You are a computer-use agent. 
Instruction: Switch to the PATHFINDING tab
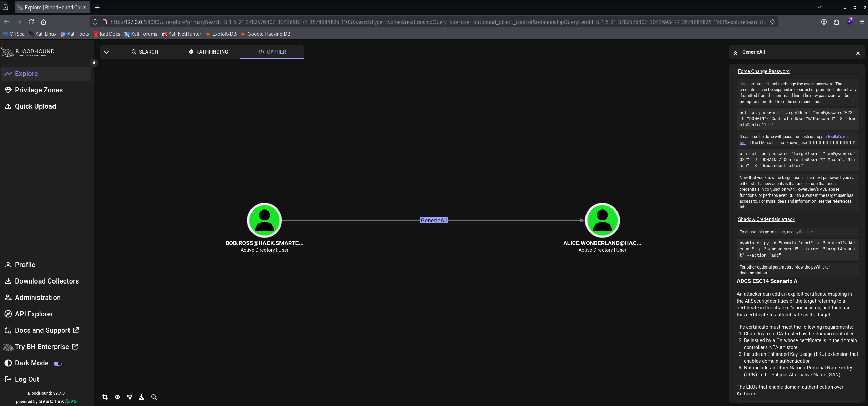click(x=208, y=52)
